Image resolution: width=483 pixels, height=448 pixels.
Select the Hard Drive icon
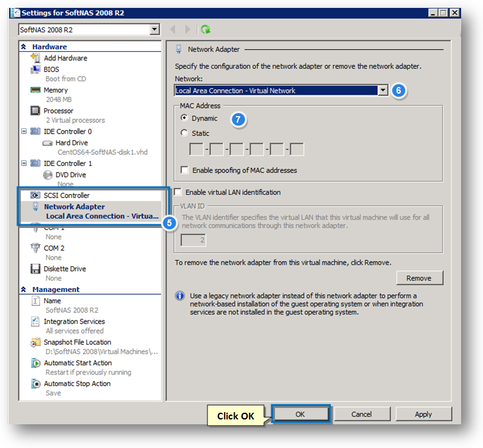47,143
